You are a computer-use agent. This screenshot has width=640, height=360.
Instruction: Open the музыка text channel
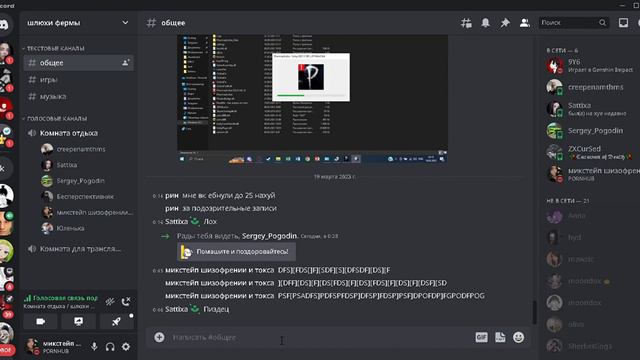click(x=78, y=96)
